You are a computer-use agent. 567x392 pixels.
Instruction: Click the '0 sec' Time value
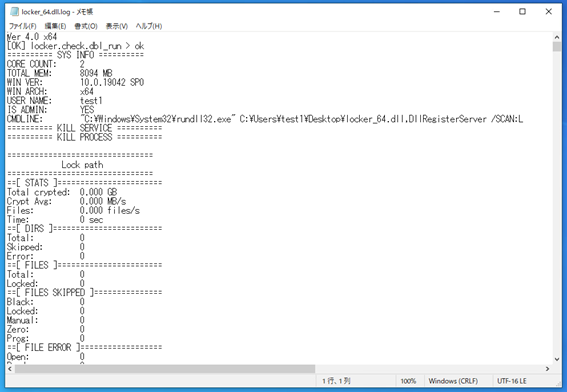(91, 220)
